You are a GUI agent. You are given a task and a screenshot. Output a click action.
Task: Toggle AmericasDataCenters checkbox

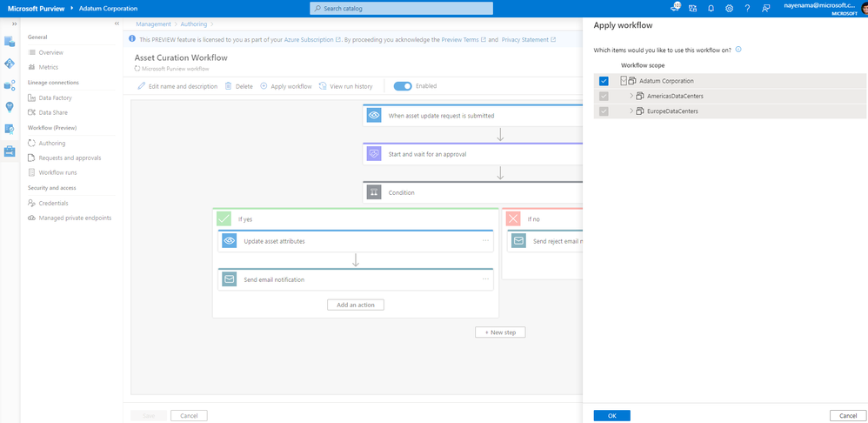pyautogui.click(x=604, y=96)
